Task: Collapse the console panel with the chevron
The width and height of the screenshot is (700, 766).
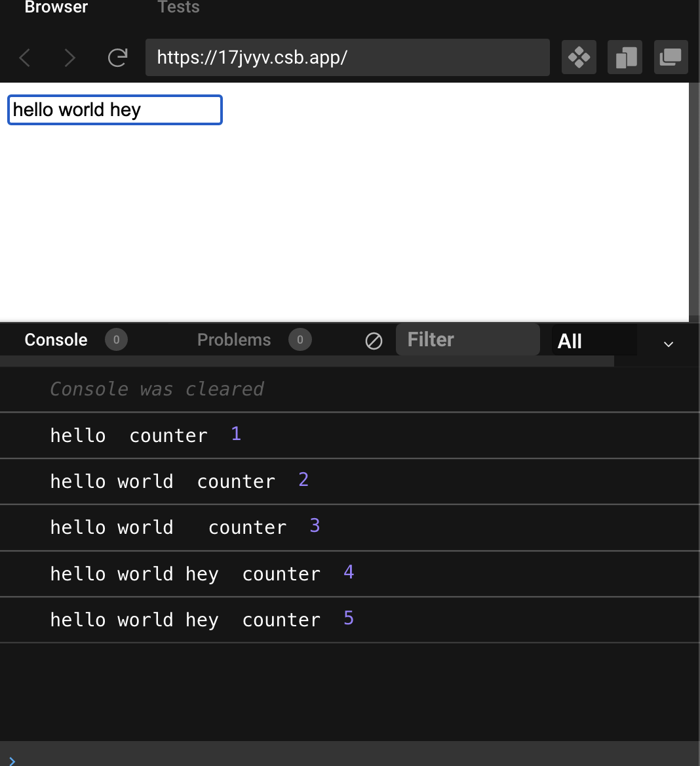Action: [669, 344]
